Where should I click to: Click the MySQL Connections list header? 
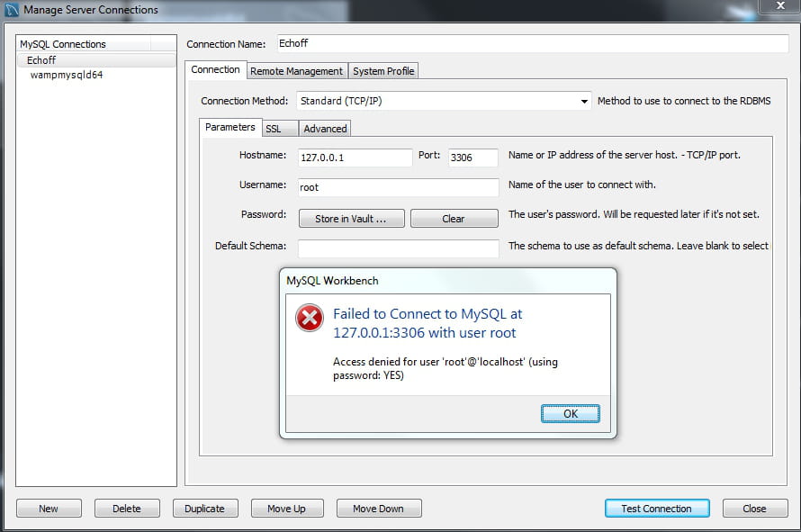85,44
